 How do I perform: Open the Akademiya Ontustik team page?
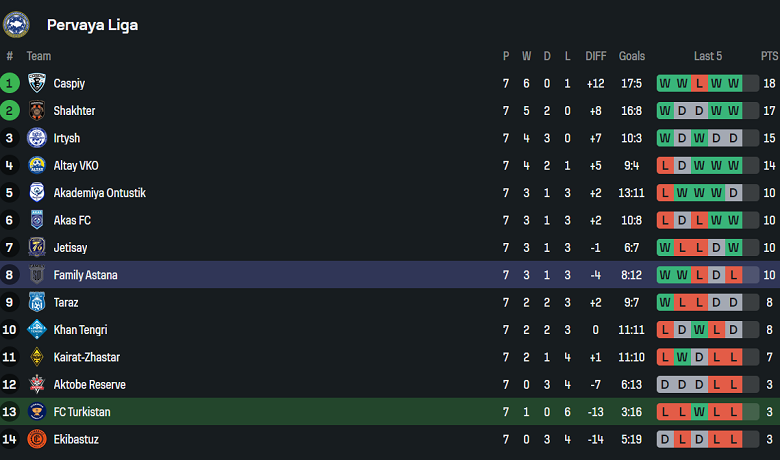(x=99, y=193)
